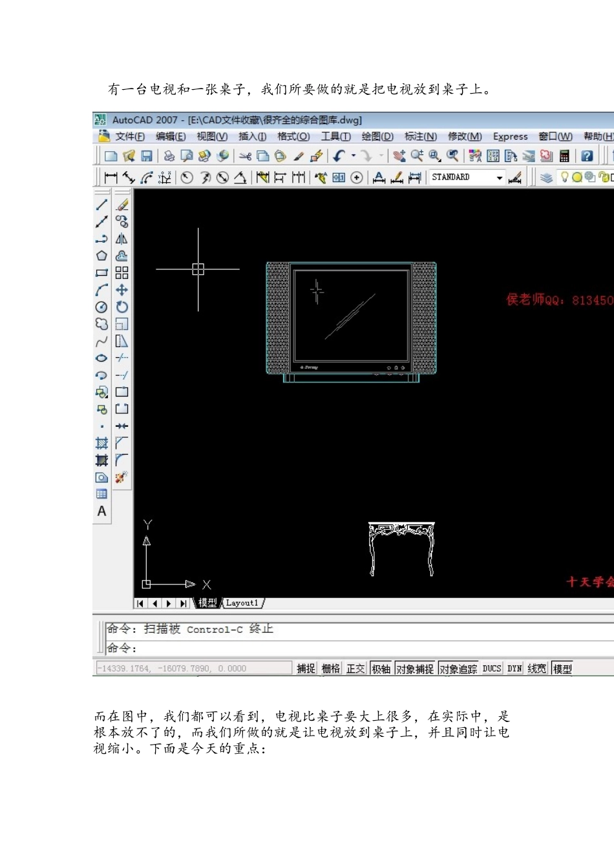Toggle 正交 ortho mode
The height and width of the screenshot is (868, 614).
(355, 668)
